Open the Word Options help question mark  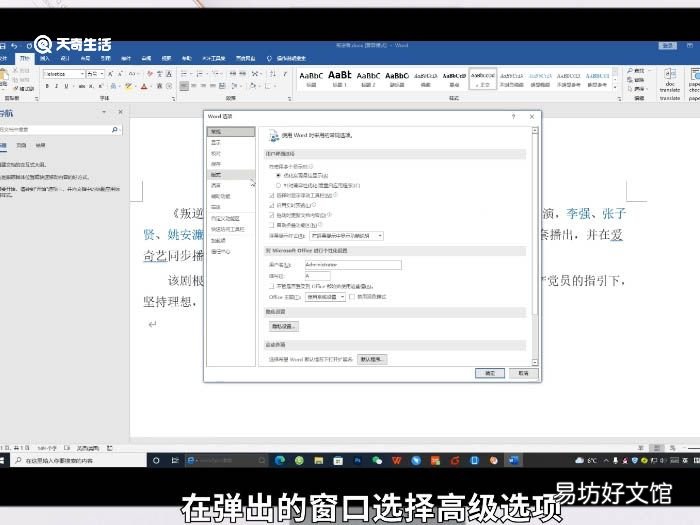[x=513, y=117]
